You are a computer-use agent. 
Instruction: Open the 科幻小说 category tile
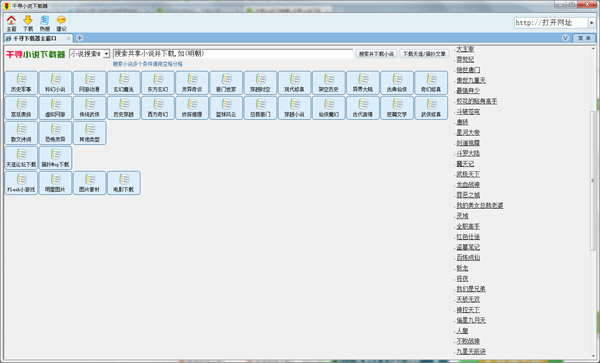point(55,83)
